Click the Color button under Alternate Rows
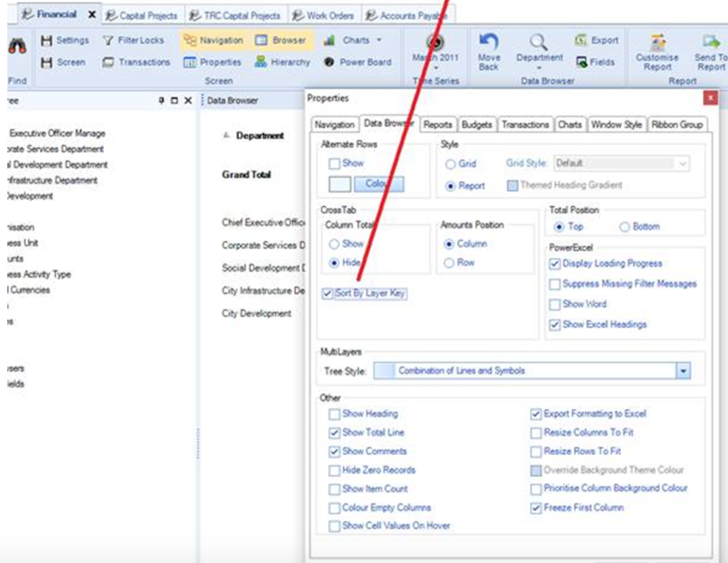The image size is (728, 563). [x=379, y=184]
